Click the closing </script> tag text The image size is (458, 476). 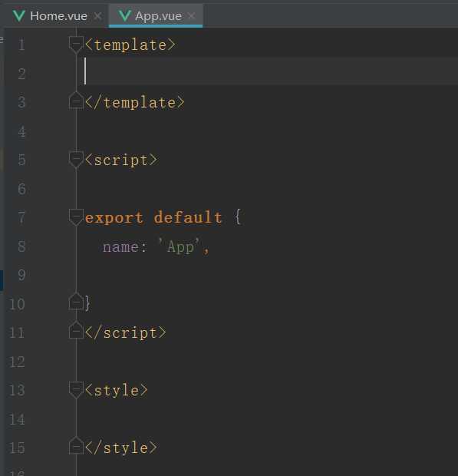point(126,332)
